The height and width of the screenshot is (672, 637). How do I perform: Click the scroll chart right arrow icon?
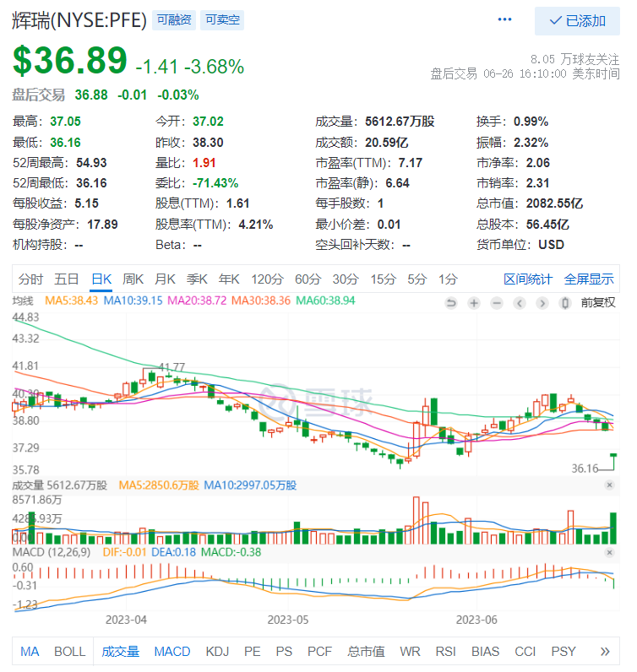pos(542,303)
